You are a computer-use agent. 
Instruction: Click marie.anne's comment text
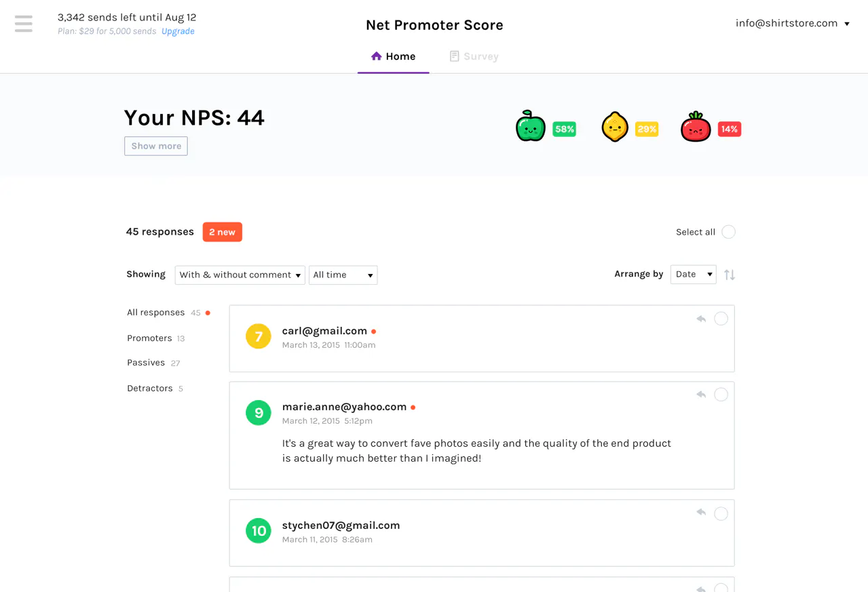tap(476, 451)
